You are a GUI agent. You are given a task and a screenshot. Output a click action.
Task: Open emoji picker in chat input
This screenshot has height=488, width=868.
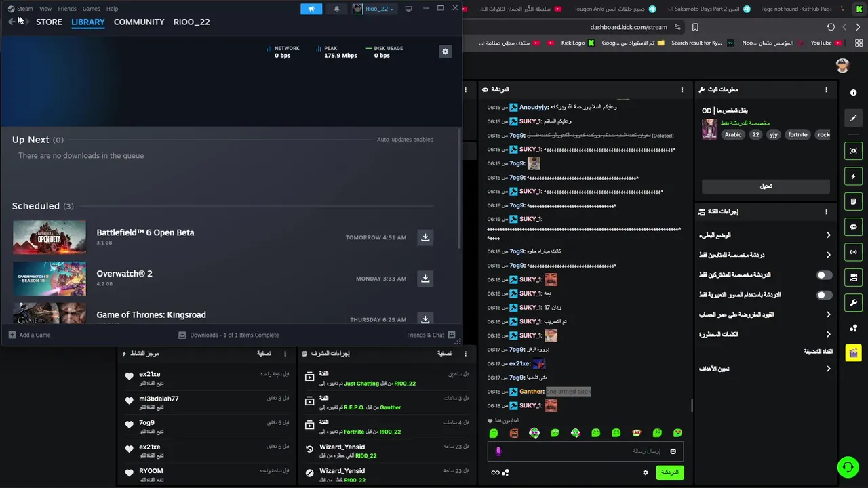click(673, 451)
